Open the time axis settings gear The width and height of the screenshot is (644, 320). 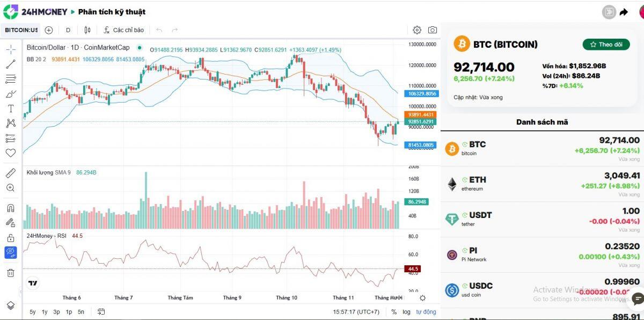coord(422,298)
